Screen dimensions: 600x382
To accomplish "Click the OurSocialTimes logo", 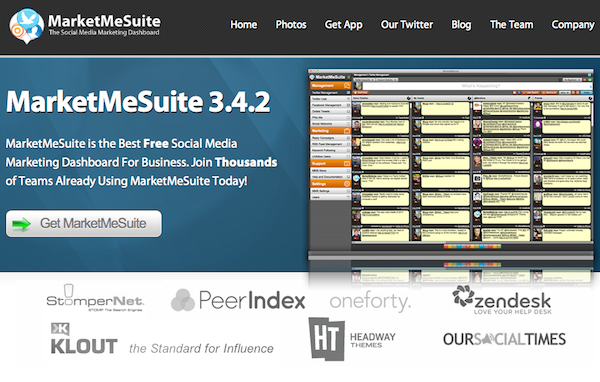I will (504, 339).
